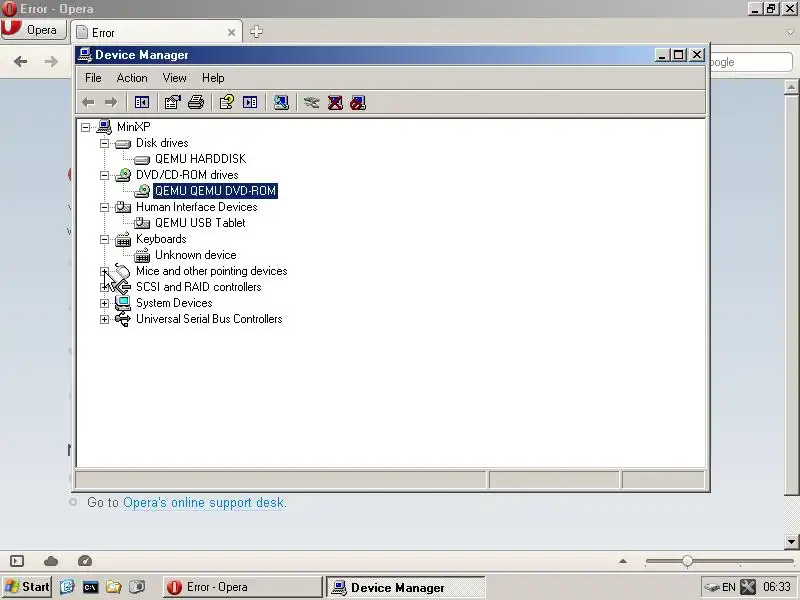Viewport: 800px width, 600px height.
Task: Collapse the DVD/CD-ROM drives node
Action: coord(105,176)
